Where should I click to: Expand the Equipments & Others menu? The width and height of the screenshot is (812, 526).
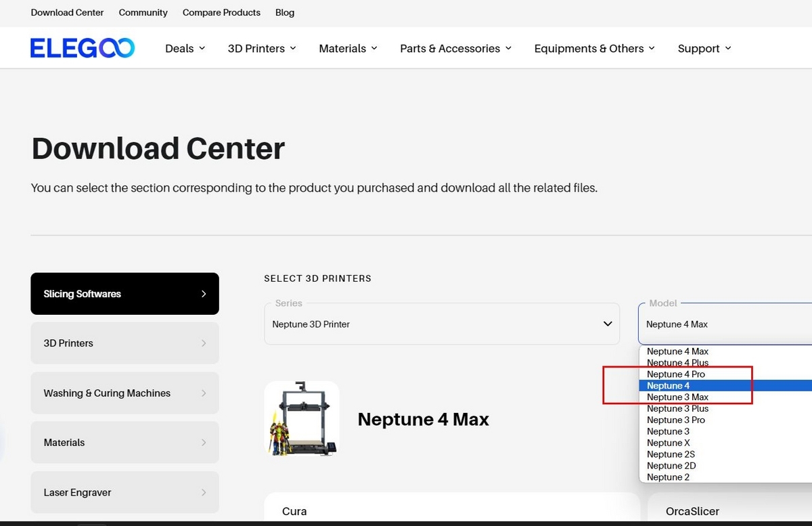594,49
